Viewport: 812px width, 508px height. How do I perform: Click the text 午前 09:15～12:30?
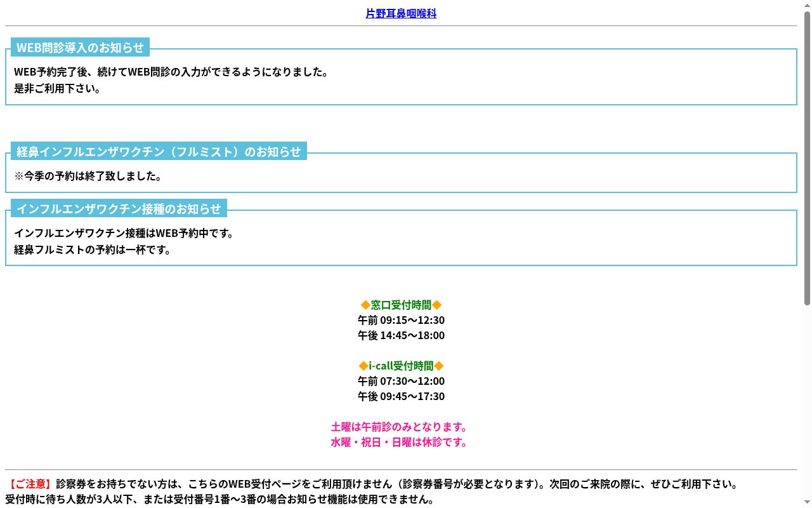point(401,321)
